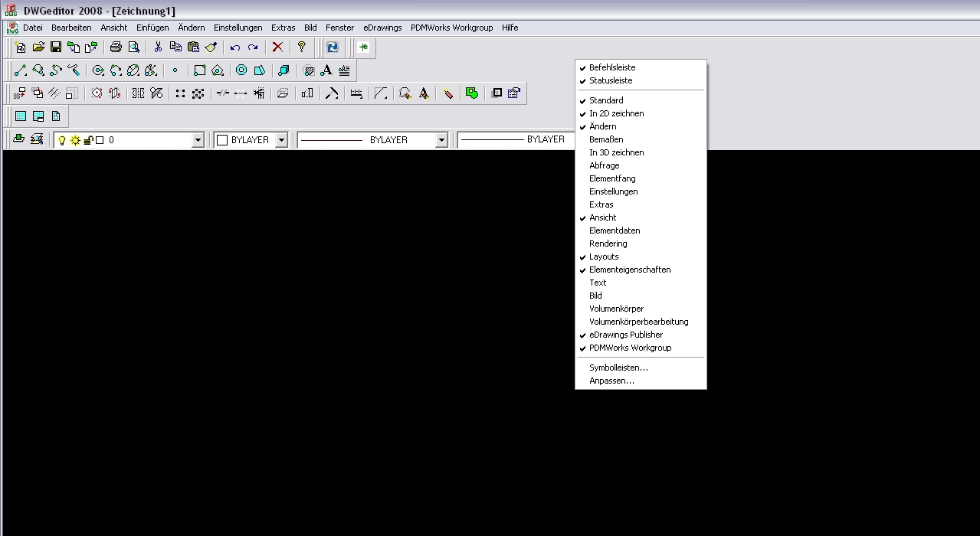Undo the last action with the blue arrow
Image resolution: width=980 pixels, height=536 pixels.
(x=235, y=47)
